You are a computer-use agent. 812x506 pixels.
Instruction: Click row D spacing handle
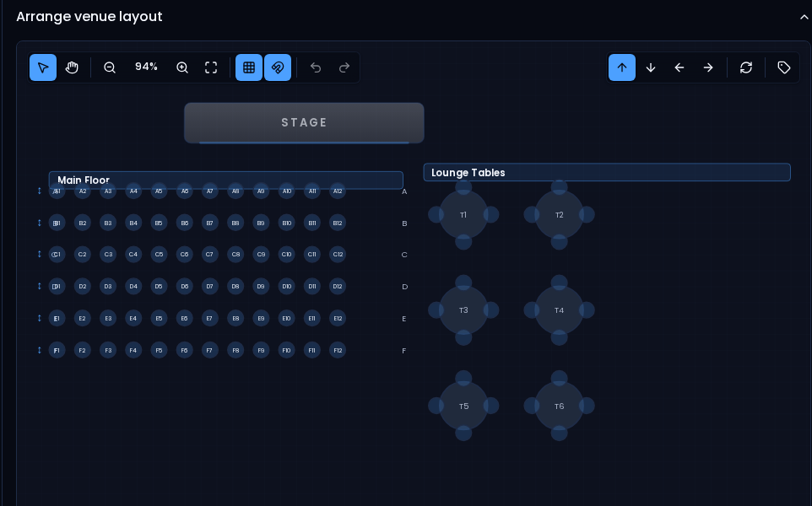40,286
